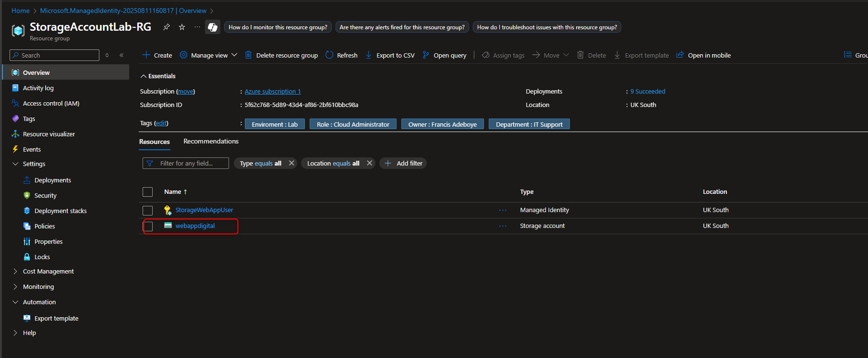Screen dimensions: 868x358
Task: Click 'Are there any alerts fired' suggestion
Action: point(402,27)
